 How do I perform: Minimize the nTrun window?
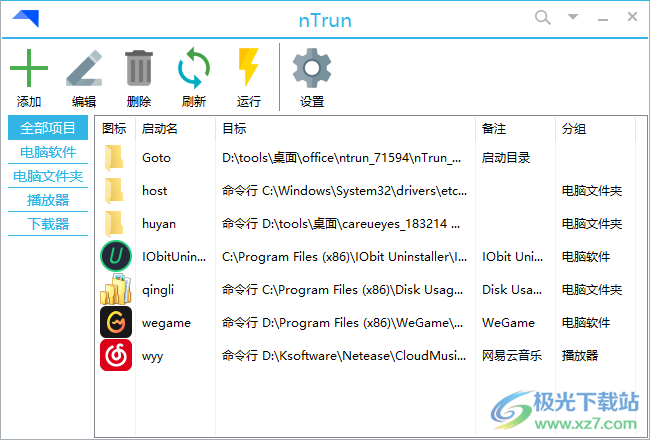click(x=603, y=19)
